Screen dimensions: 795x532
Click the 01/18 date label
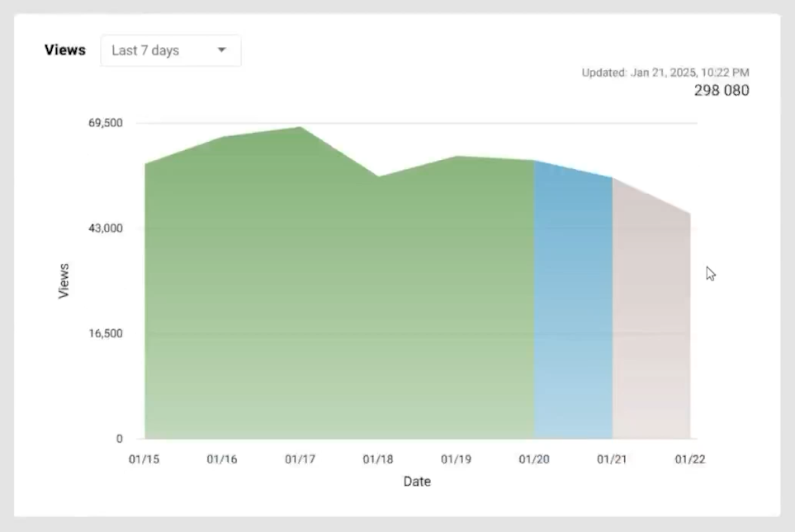(x=378, y=459)
